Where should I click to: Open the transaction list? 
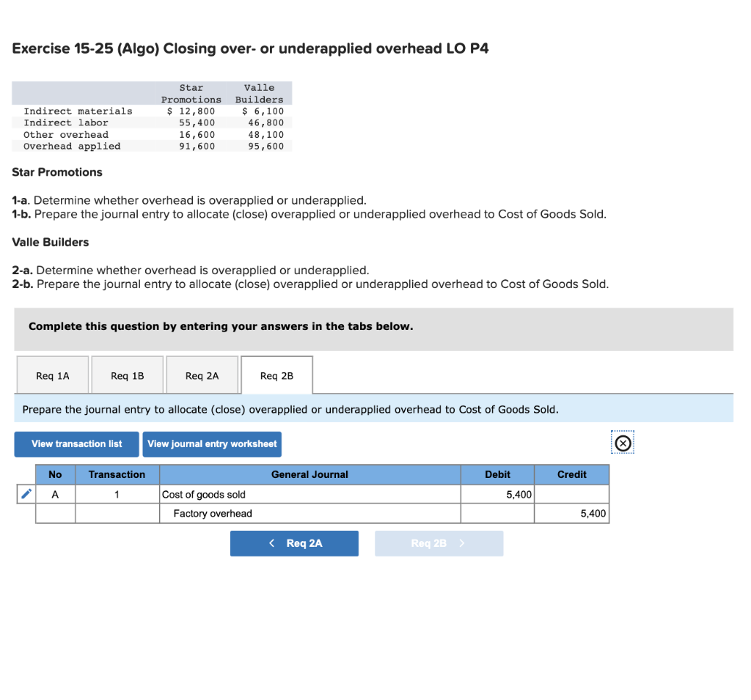coord(76,443)
